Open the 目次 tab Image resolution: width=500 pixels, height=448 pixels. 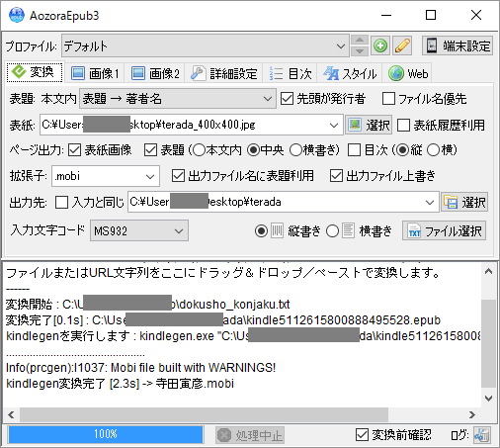[291, 73]
